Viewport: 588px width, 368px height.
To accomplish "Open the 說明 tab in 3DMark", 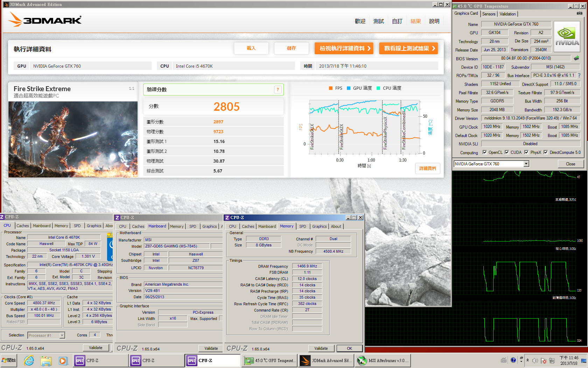I will pyautogui.click(x=434, y=21).
